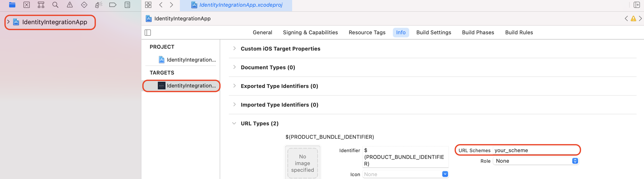
Task: Expand Exported Type Identifiers (0) section
Action: pos(234,86)
